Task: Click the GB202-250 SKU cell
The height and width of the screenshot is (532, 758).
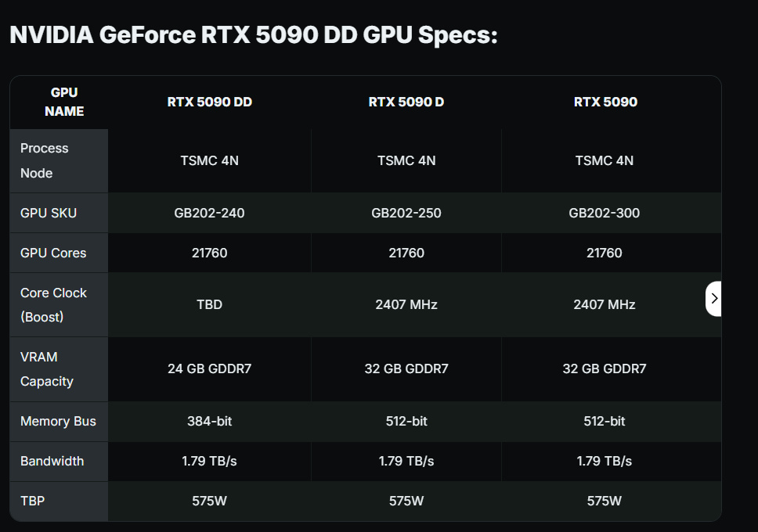Action: click(x=406, y=213)
